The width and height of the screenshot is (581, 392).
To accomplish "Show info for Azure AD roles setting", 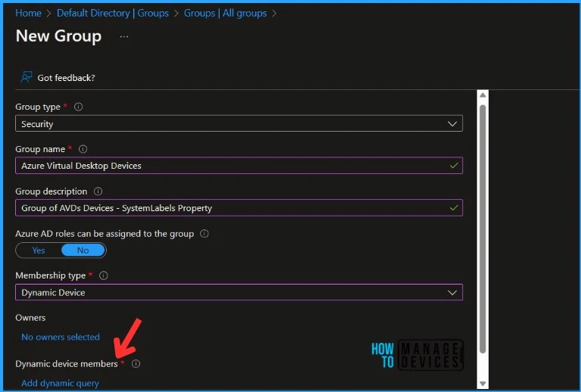I will tap(205, 234).
